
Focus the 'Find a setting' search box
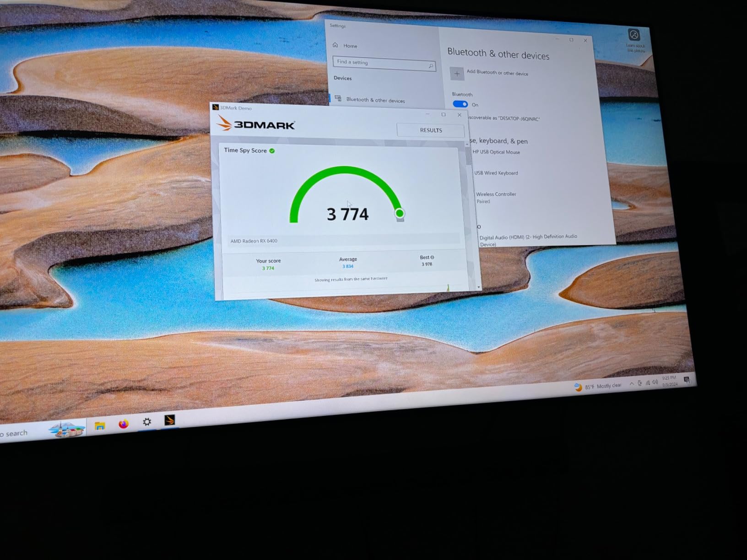pyautogui.click(x=384, y=64)
